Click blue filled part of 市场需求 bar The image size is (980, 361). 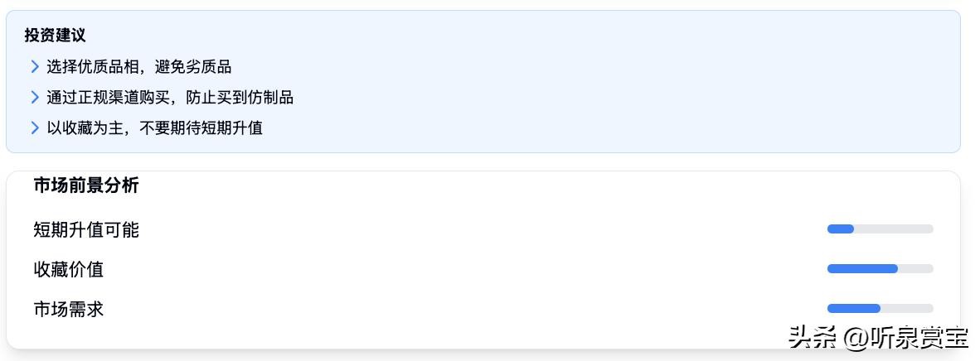pos(853,309)
